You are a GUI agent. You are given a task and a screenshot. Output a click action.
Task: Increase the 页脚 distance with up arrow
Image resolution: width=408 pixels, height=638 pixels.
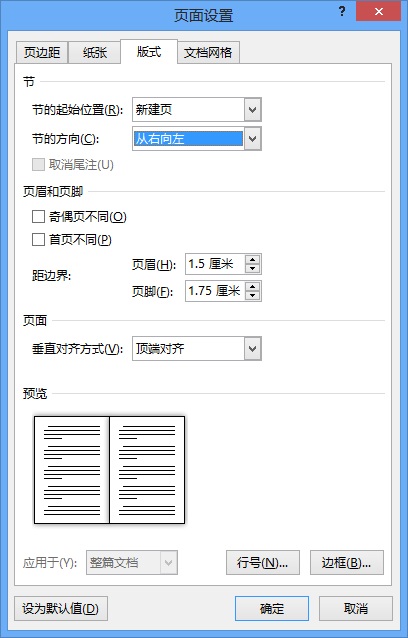(x=253, y=286)
